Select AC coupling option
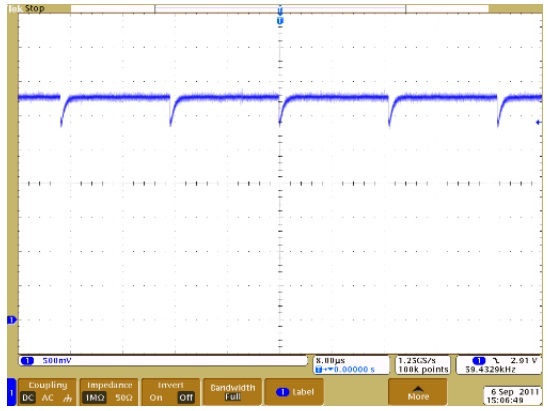The height and width of the screenshot is (411, 548). pyautogui.click(x=48, y=397)
